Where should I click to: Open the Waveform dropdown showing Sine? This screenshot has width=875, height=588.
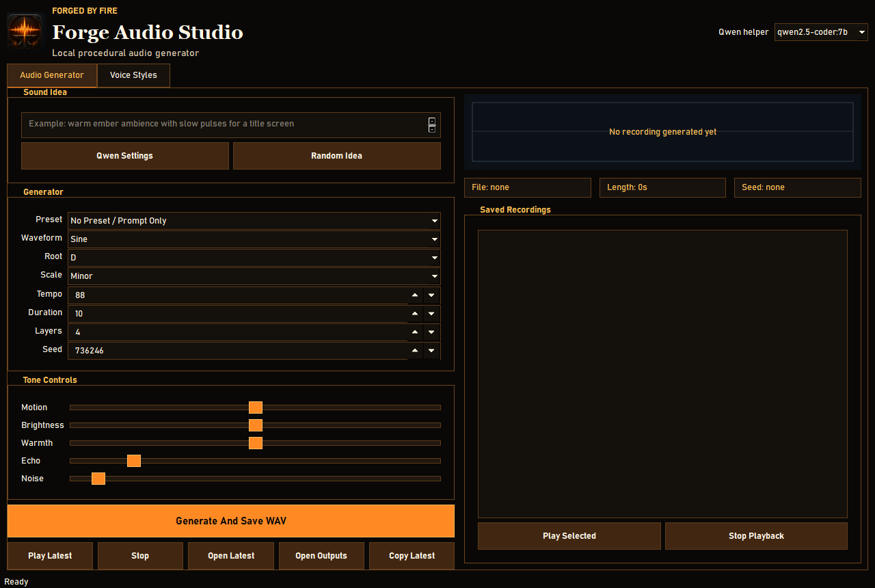click(254, 239)
